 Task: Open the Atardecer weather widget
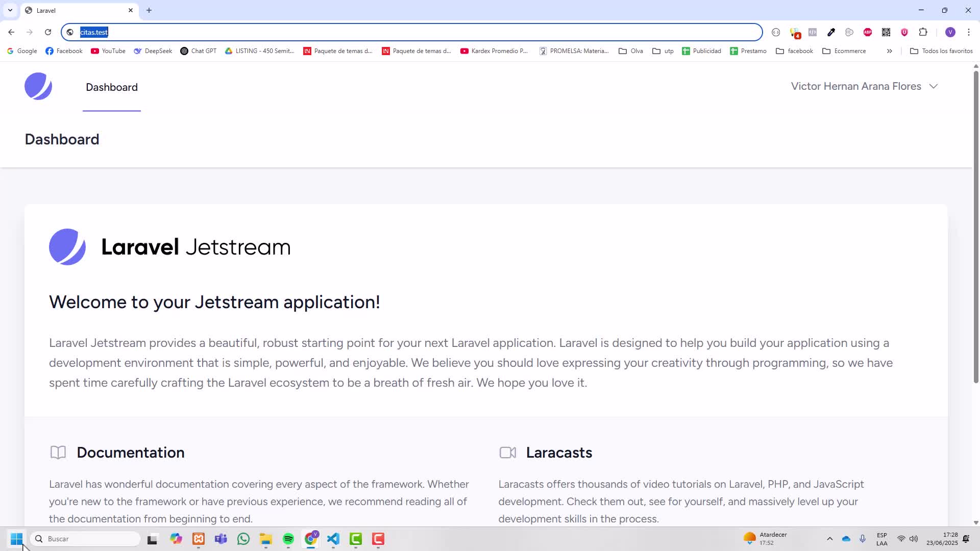(x=766, y=539)
